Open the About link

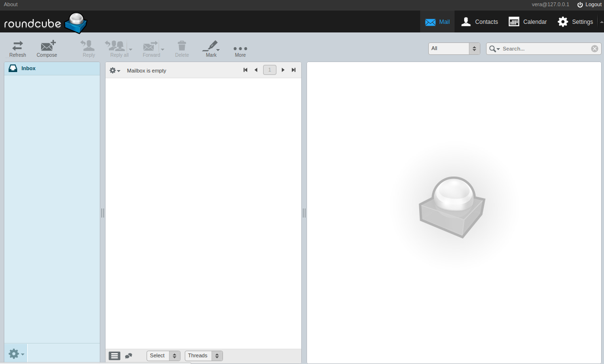pos(11,4)
